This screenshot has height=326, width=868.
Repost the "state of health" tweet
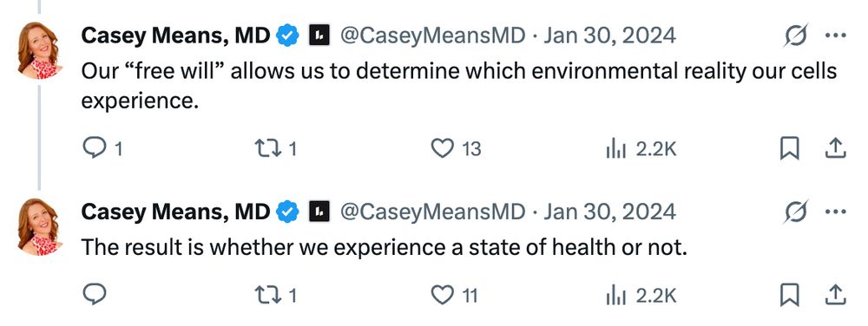click(x=266, y=295)
